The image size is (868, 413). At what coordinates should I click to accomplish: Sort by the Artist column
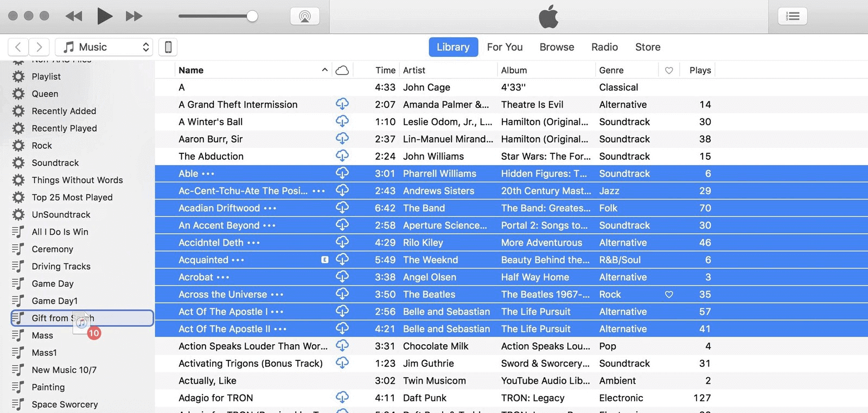(x=414, y=70)
